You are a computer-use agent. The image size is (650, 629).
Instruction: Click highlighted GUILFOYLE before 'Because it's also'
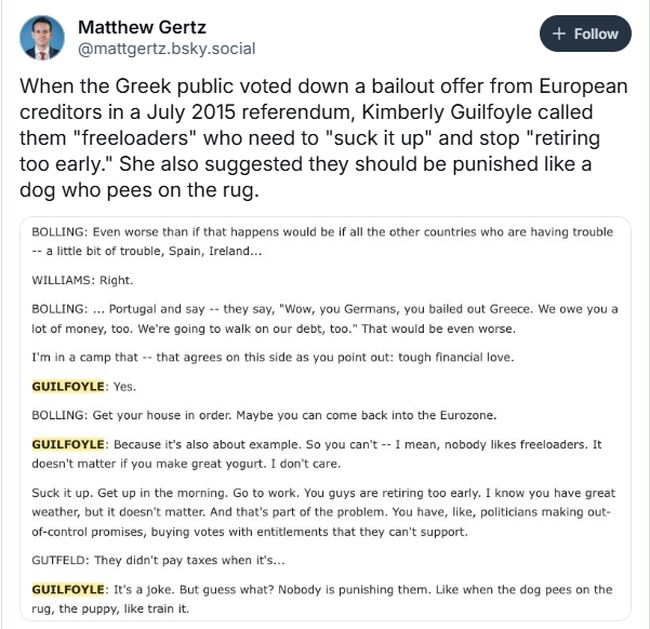[x=68, y=444]
